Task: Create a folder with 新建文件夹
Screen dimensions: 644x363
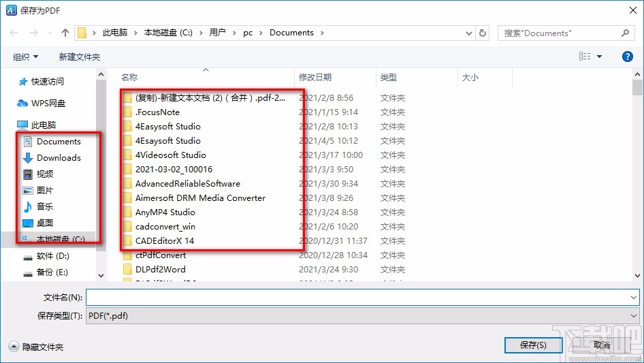Action: [x=79, y=57]
